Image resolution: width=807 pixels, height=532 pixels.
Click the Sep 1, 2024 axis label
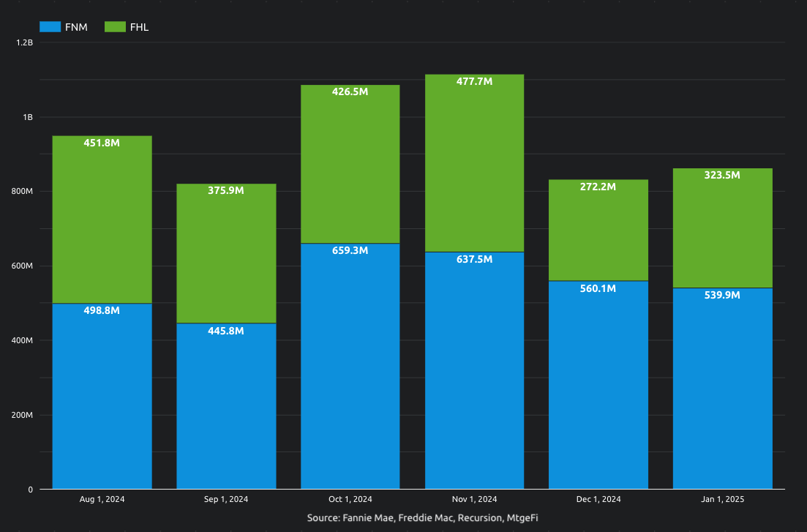pos(226,499)
